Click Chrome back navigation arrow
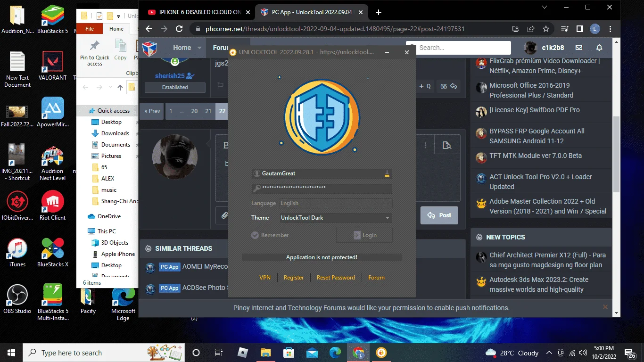The width and height of the screenshot is (644, 362). point(149,29)
